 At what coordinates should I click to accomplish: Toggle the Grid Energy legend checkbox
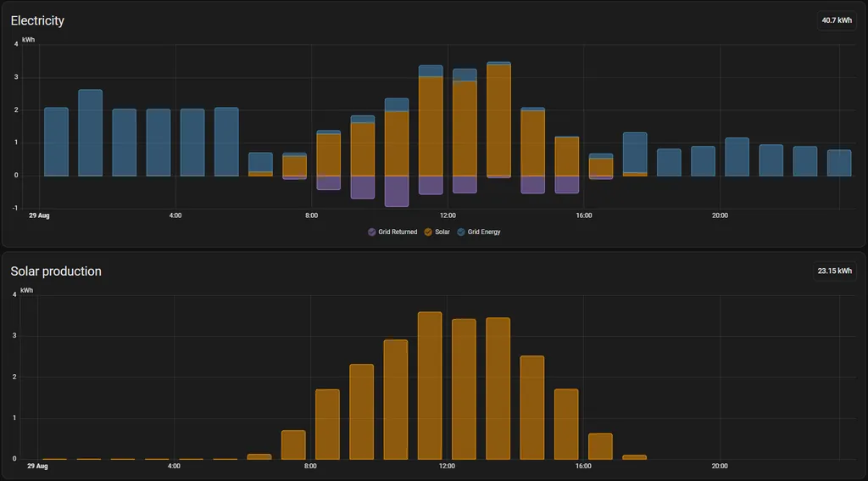point(461,232)
